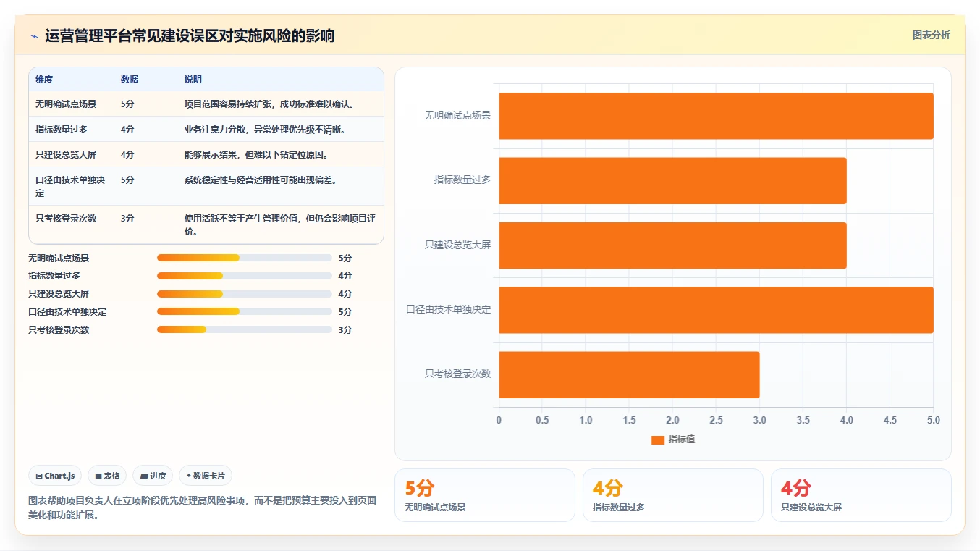Click the 3分 progress list value
Viewport: 980px width, 551px height.
point(345,329)
